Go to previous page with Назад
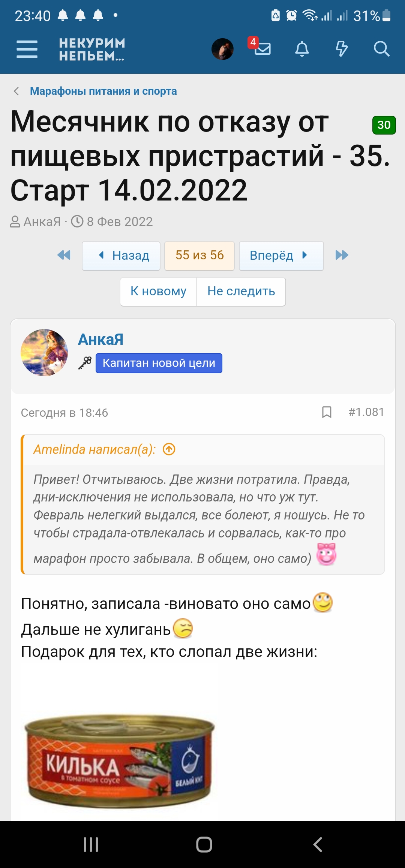The width and height of the screenshot is (405, 868). point(121,256)
